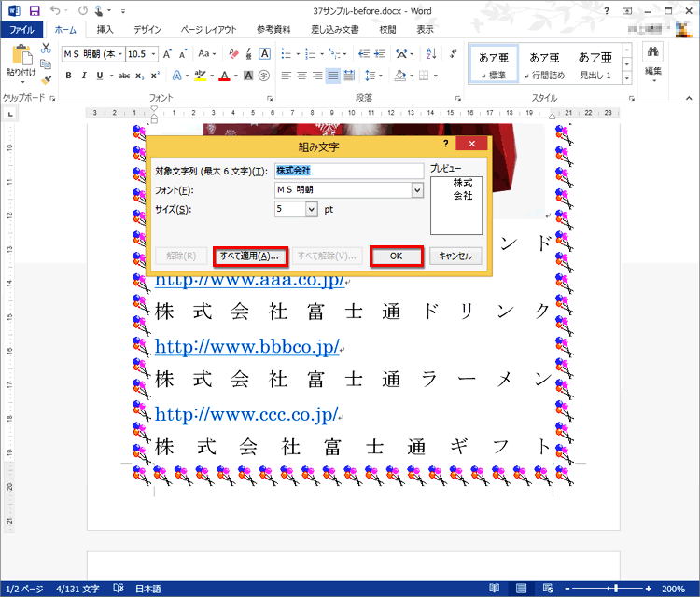Click すべて適用(A)... button

[250, 257]
